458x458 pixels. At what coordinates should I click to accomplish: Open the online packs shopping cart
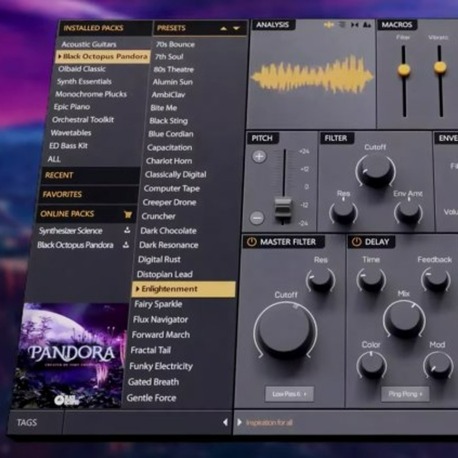pyautogui.click(x=128, y=214)
